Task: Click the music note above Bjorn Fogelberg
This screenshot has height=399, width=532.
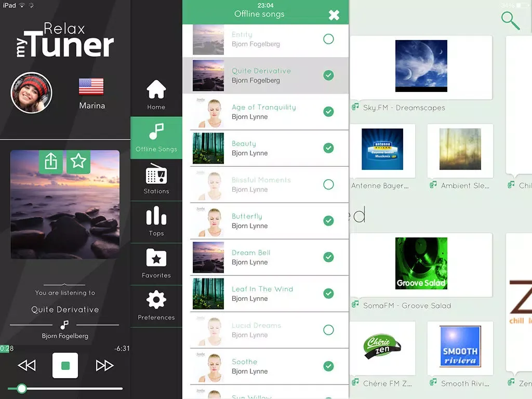Action: pyautogui.click(x=64, y=325)
